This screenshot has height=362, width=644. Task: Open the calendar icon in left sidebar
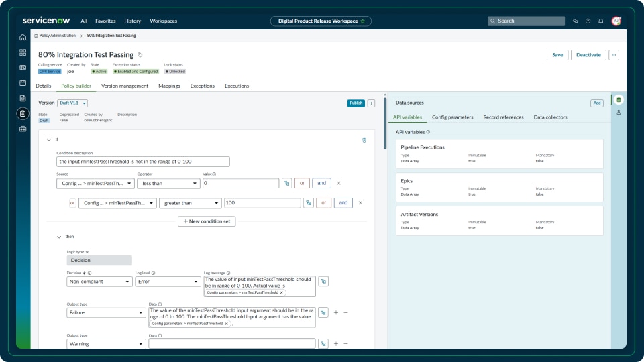pyautogui.click(x=23, y=82)
